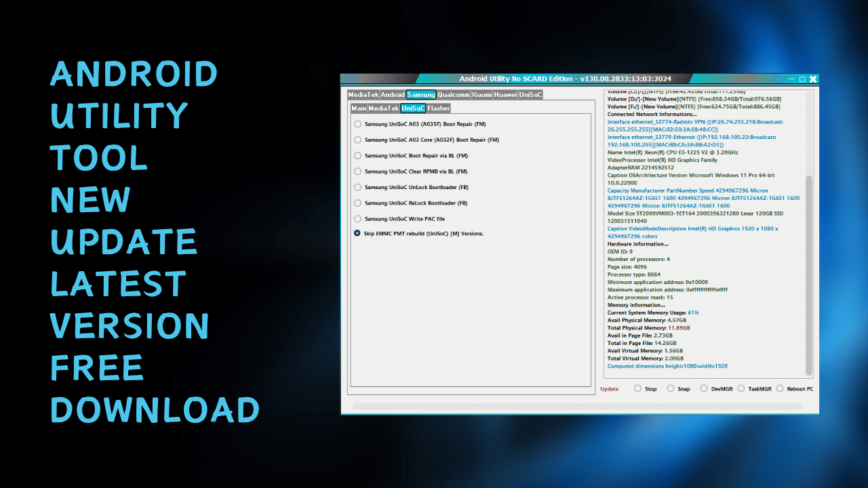Click the 'Total Physical Memory: 11.89GB' line
This screenshot has height=488, width=868.
649,328
